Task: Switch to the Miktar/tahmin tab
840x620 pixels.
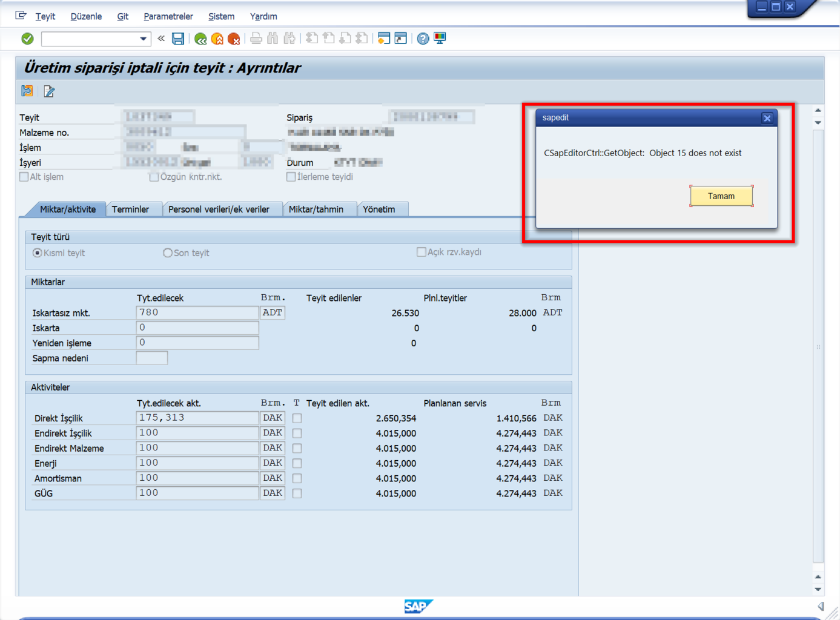Action: tap(316, 209)
